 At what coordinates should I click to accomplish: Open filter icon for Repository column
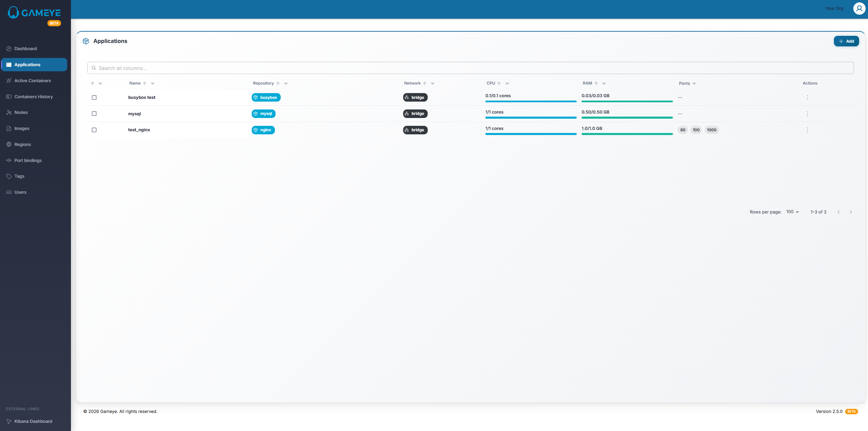click(286, 84)
